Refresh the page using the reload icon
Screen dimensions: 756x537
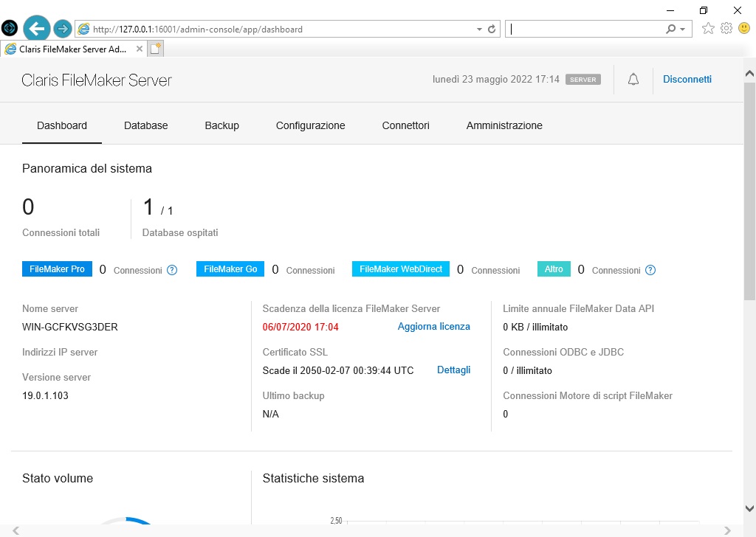point(492,29)
